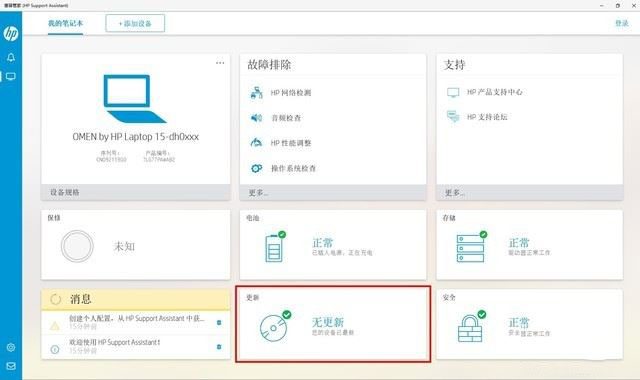The width and height of the screenshot is (640, 380).
Task: Click HP 网络检测 network icon
Action: pos(256,93)
